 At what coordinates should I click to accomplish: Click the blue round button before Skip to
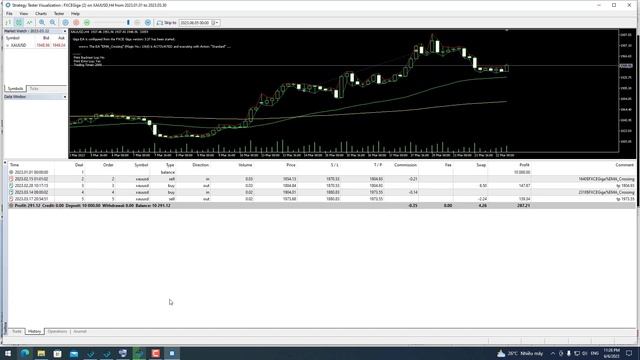click(148, 22)
